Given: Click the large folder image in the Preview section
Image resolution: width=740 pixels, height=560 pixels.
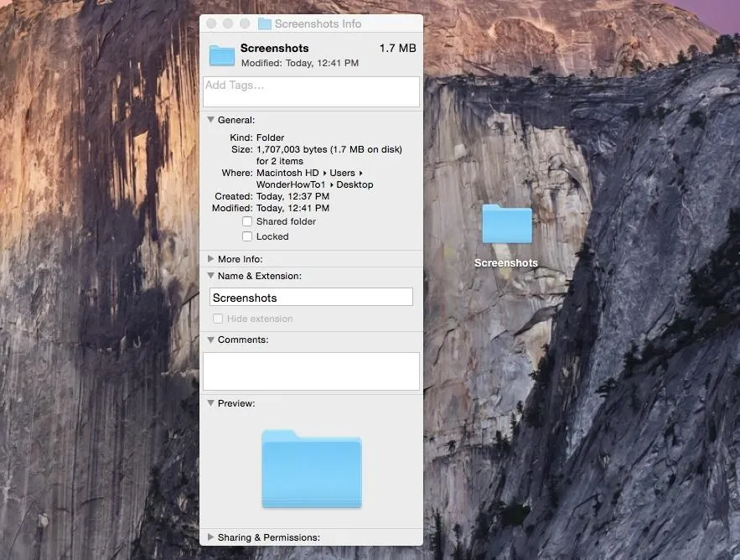Looking at the screenshot, I should (311, 469).
